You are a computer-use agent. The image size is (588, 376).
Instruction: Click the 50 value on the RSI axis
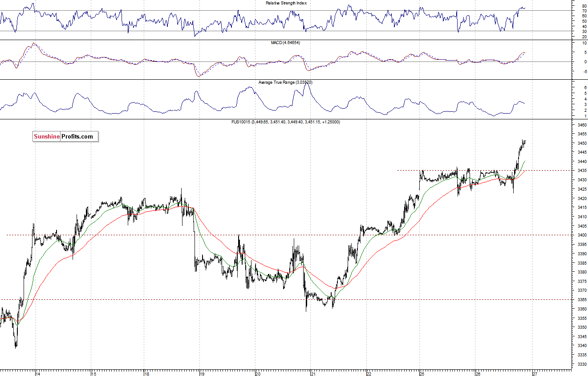click(x=584, y=21)
